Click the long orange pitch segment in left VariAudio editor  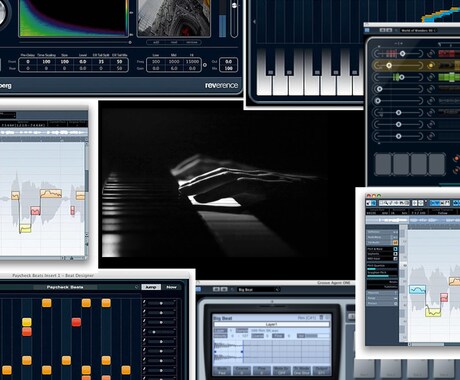51,193
